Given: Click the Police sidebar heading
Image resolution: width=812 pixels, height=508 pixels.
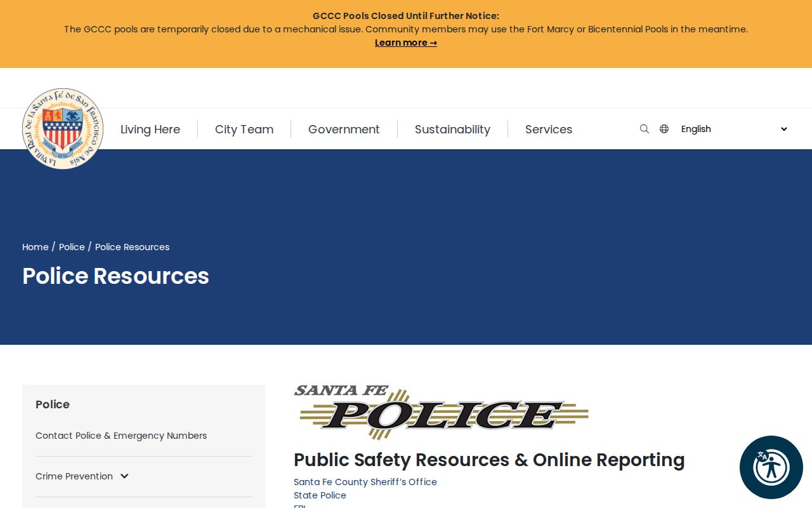Looking at the screenshot, I should pyautogui.click(x=53, y=404).
